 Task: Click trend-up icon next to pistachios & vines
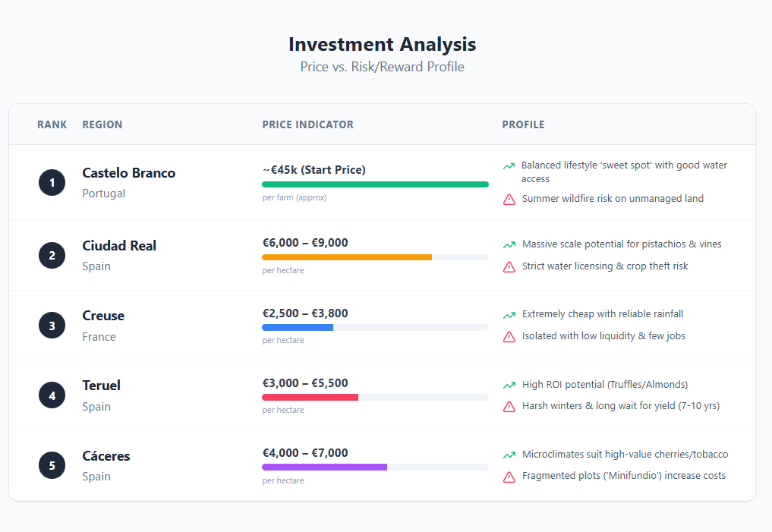point(509,245)
